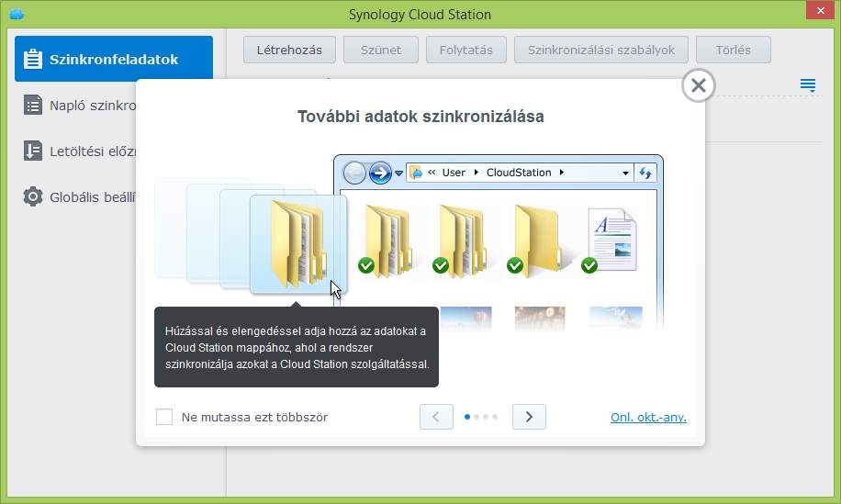The height and width of the screenshot is (504, 841).
Task: Click the 'CloudStation' path text in illustration
Action: tap(519, 173)
